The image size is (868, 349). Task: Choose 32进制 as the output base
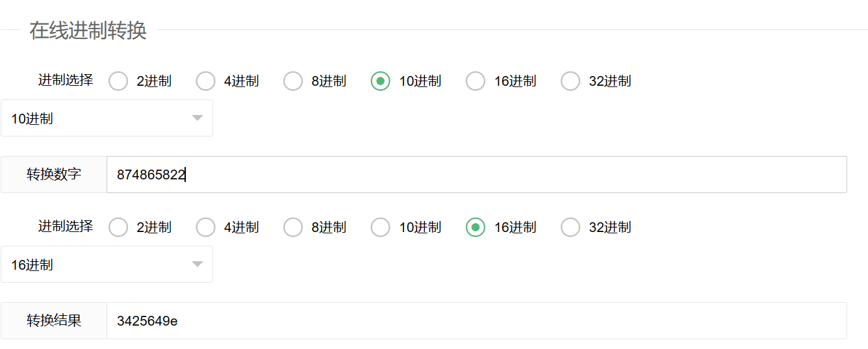click(x=570, y=227)
